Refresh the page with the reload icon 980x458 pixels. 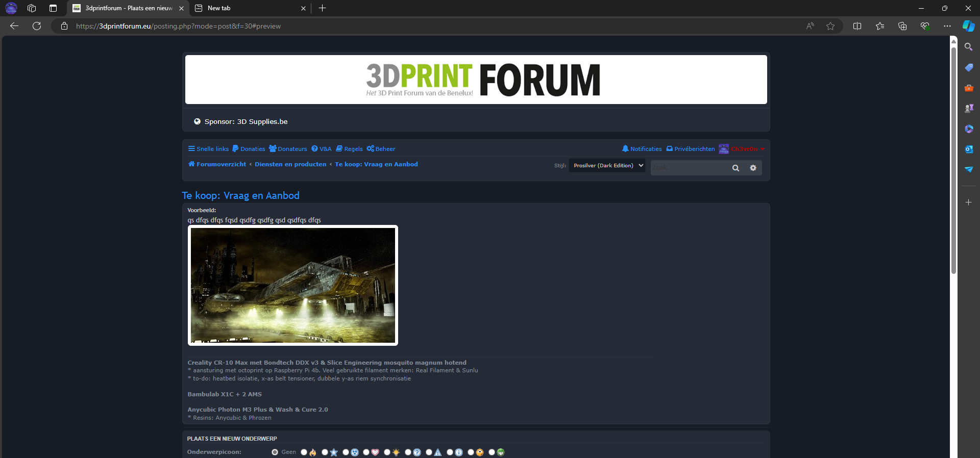click(37, 26)
